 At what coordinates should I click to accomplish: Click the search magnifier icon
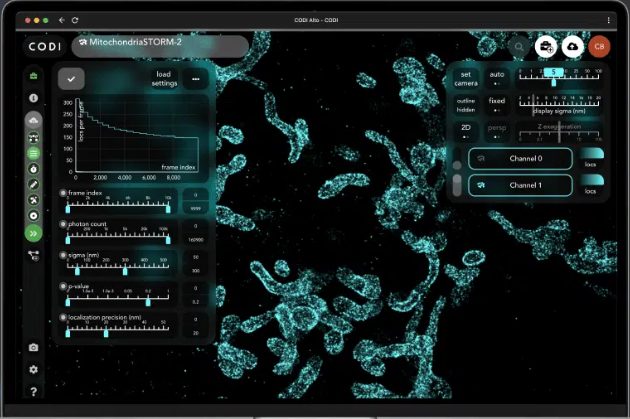[518, 46]
